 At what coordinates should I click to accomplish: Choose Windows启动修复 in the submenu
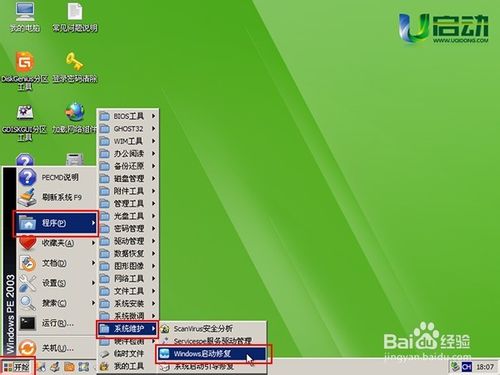[212, 354]
